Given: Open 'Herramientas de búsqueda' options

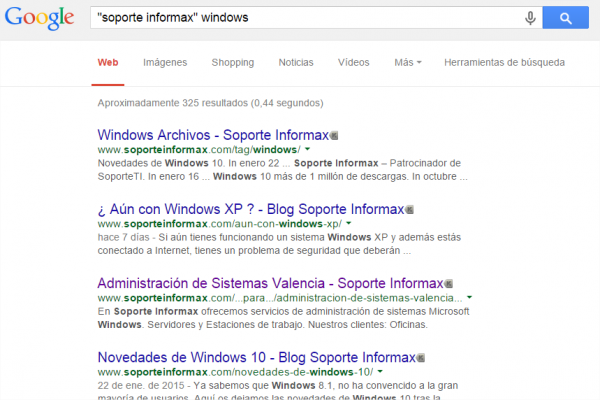Looking at the screenshot, I should tap(504, 62).
